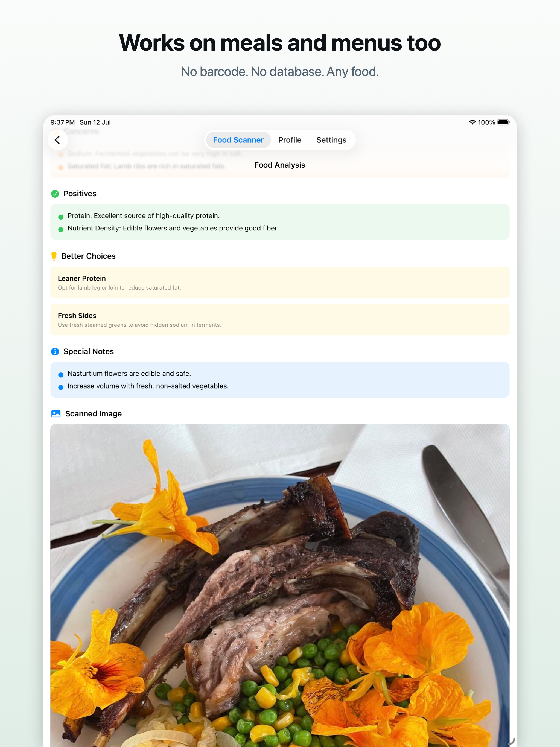Screen dimensions: 560x747
Task: Click the Positives heading
Action: pyautogui.click(x=80, y=194)
